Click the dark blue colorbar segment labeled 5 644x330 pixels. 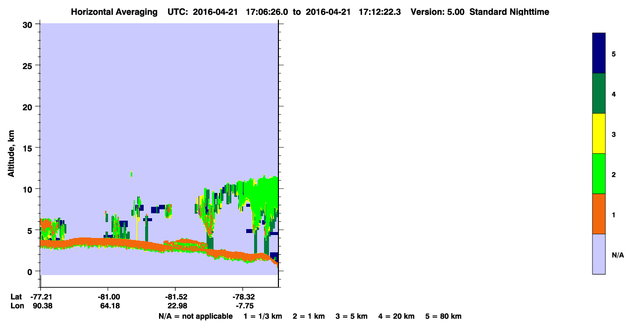click(x=599, y=53)
